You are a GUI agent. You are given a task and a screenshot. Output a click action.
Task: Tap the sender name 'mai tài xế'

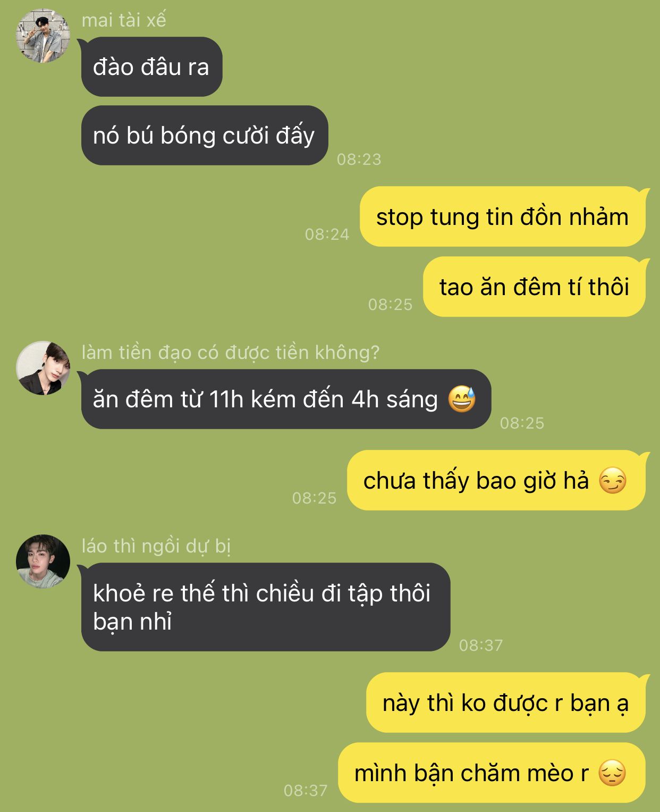124,20
